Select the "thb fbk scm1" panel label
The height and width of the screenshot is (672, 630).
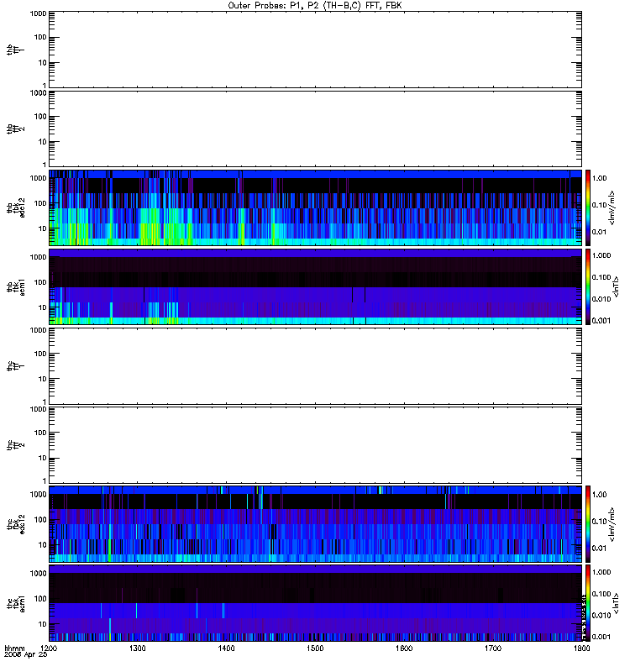(15, 287)
